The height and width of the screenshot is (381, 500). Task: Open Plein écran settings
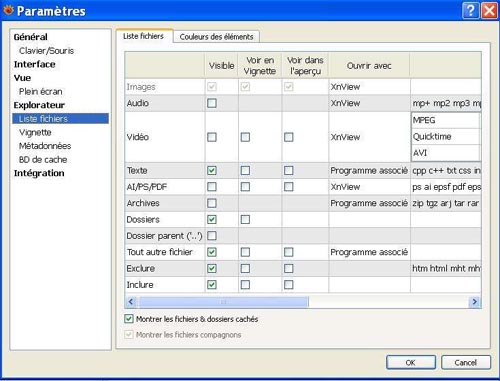pyautogui.click(x=41, y=91)
